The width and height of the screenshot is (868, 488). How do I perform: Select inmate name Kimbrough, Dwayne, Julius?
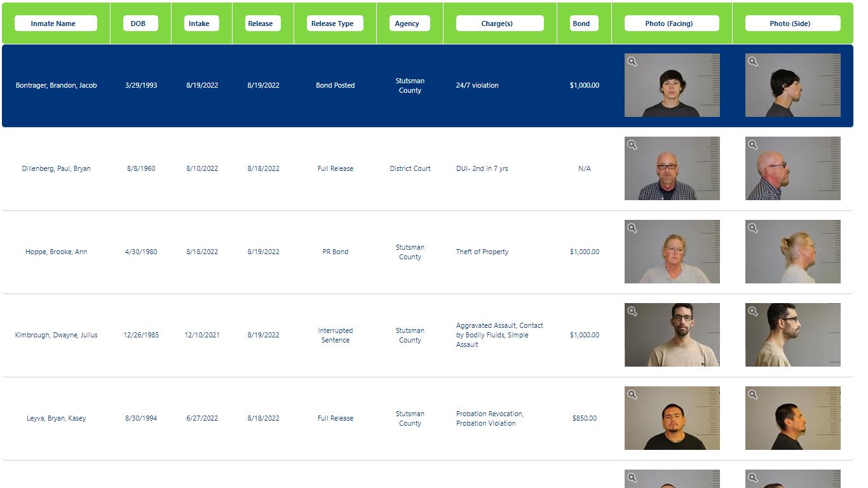56,335
